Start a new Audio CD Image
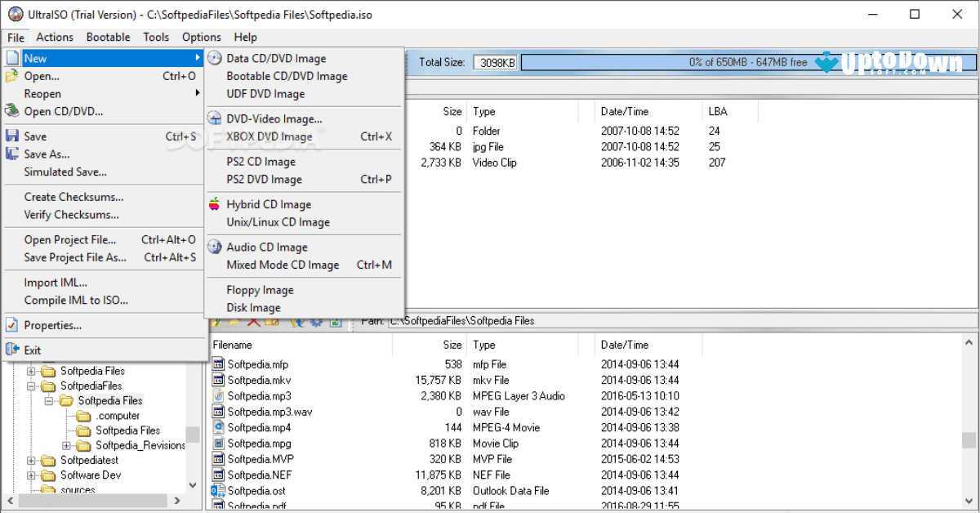Viewport: 980px width, 513px height. 267,247
